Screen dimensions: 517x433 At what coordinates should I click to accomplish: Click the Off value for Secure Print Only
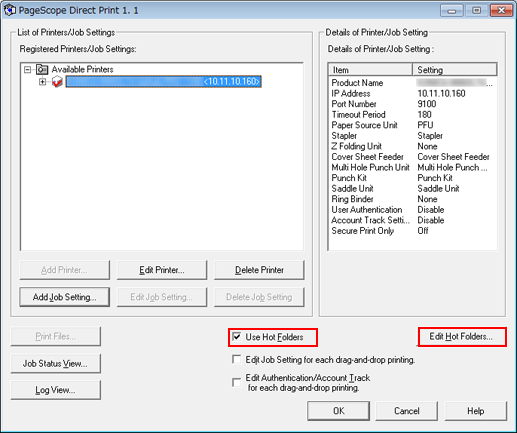[x=423, y=231]
